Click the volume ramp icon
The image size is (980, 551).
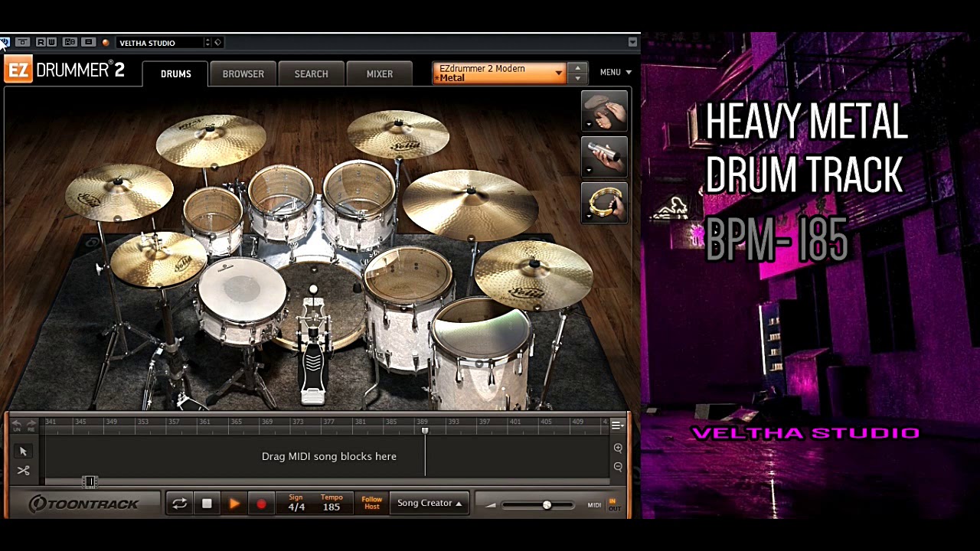pos(490,505)
